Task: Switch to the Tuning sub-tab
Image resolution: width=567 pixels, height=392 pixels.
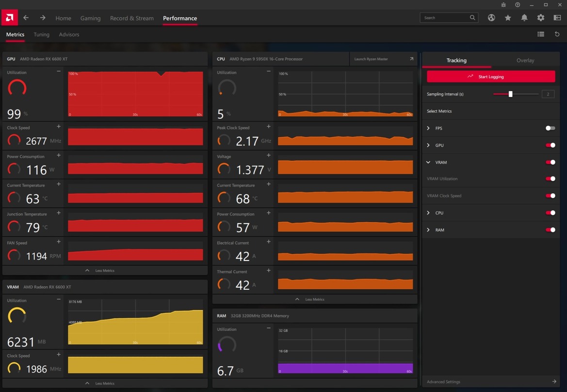Action: [42, 34]
